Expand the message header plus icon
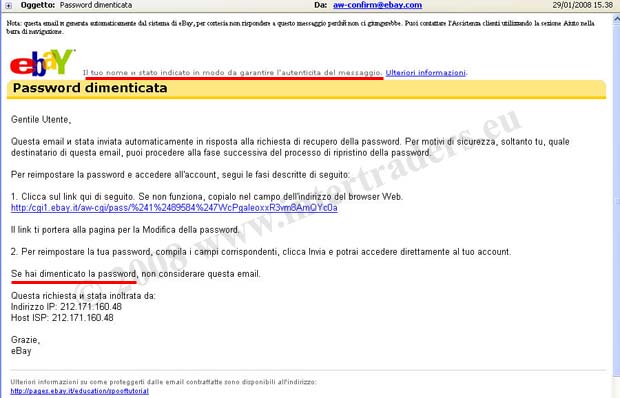 pos(8,6)
